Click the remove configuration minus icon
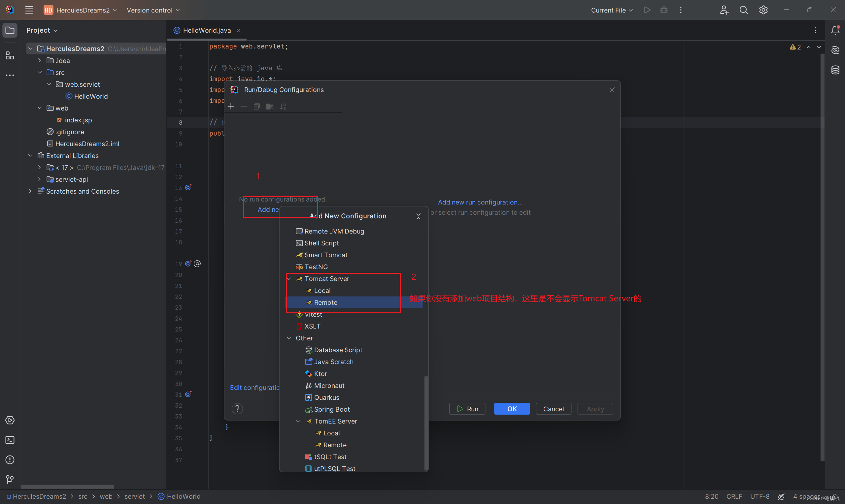This screenshot has width=845, height=504. pos(244,106)
